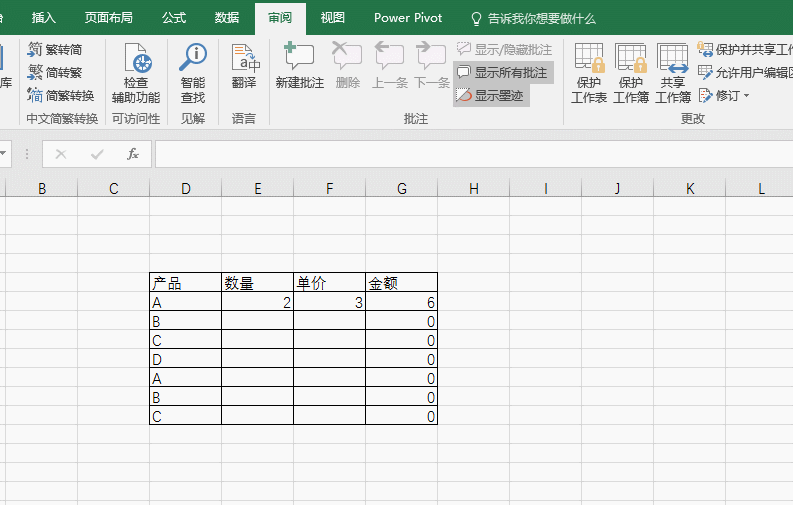The width and height of the screenshot is (793, 505).
Task: Click 允许用户编辑区域 button
Action: [x=745, y=73]
